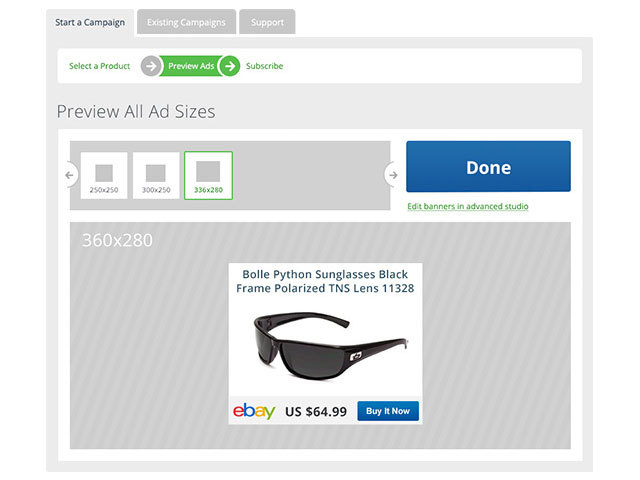
Task: Click the eBay logo in the ad
Action: [x=254, y=411]
